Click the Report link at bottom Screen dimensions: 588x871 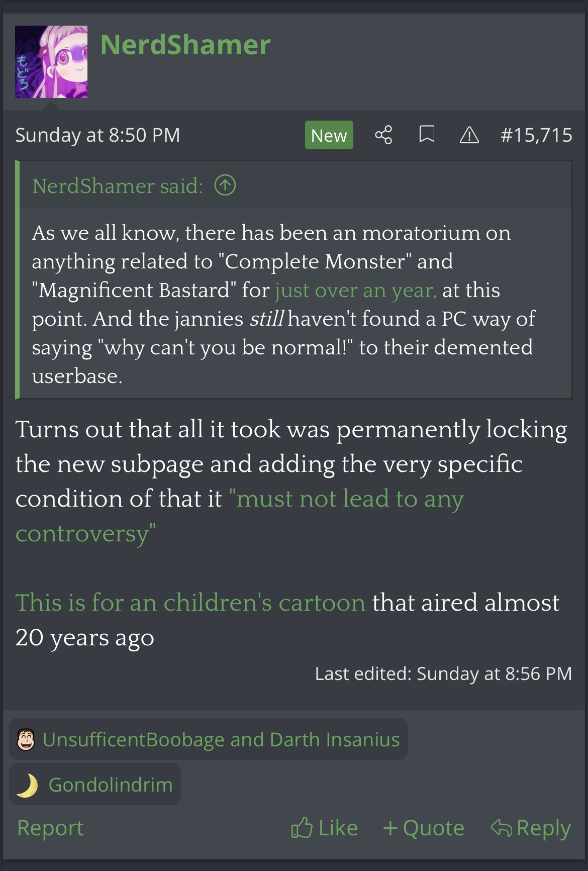50,828
